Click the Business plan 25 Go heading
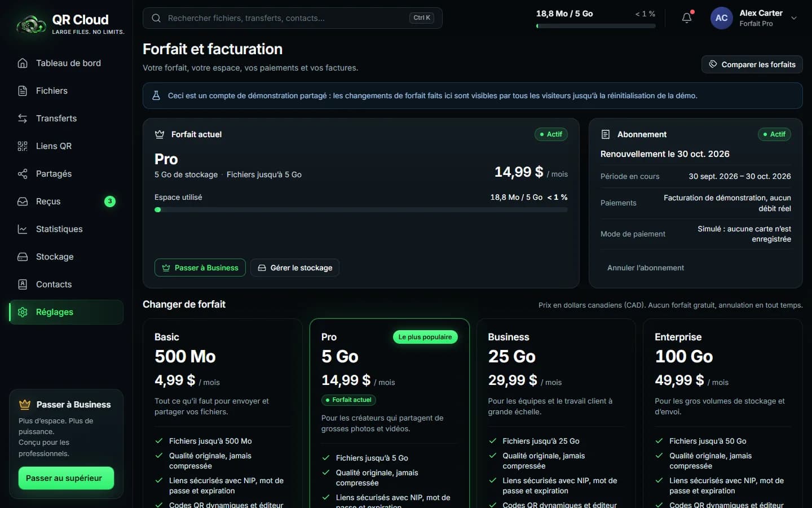 point(512,357)
